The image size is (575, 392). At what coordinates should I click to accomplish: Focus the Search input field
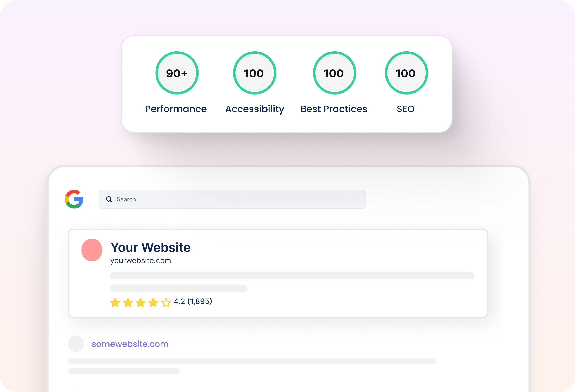232,199
